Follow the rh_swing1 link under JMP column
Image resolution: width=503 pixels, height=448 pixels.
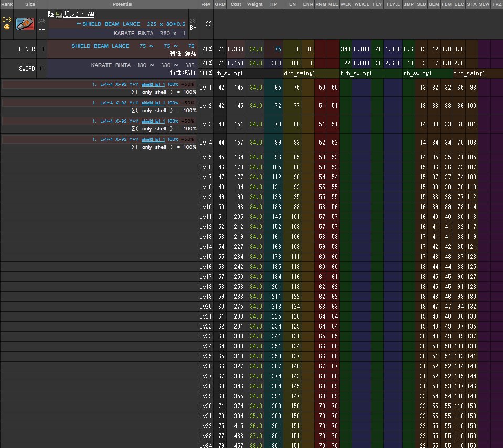click(418, 73)
